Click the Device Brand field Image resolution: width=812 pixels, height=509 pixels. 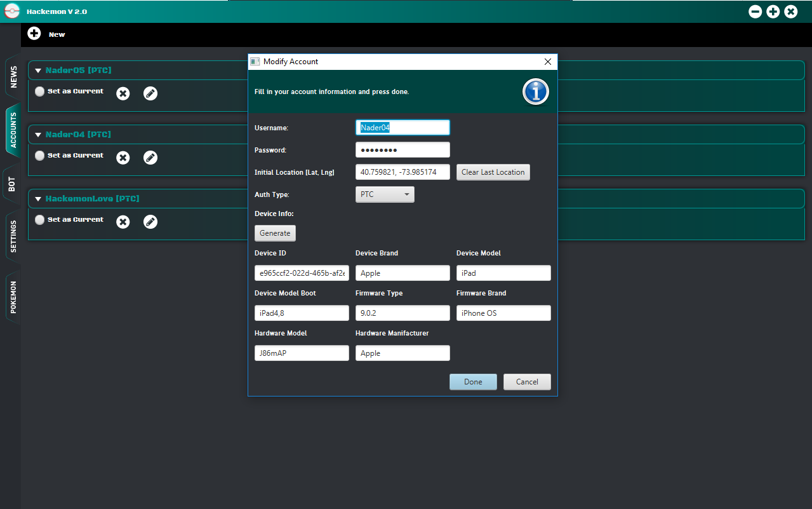(403, 273)
